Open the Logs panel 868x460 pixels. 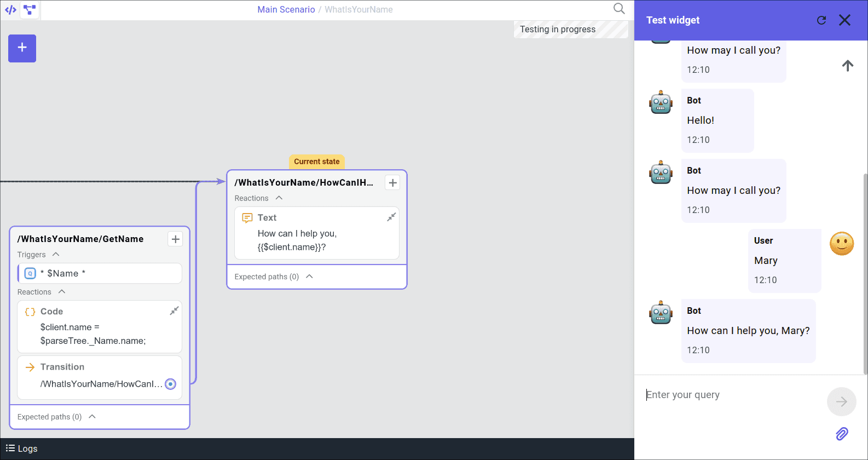pyautogui.click(x=21, y=449)
